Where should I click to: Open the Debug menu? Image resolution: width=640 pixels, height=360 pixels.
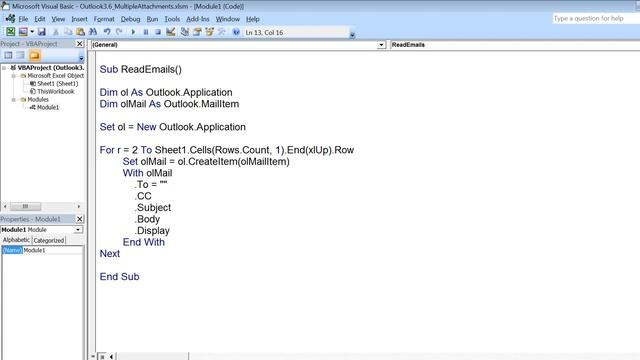[x=130, y=19]
